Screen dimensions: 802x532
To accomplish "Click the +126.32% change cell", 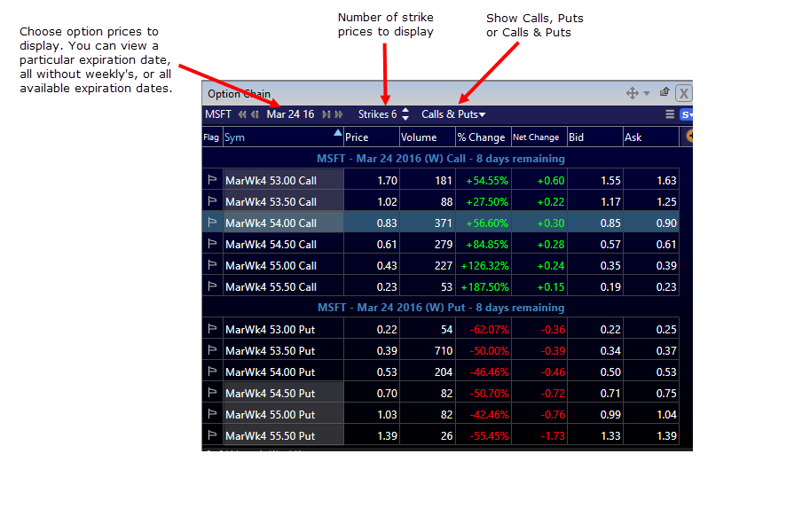I will (484, 266).
